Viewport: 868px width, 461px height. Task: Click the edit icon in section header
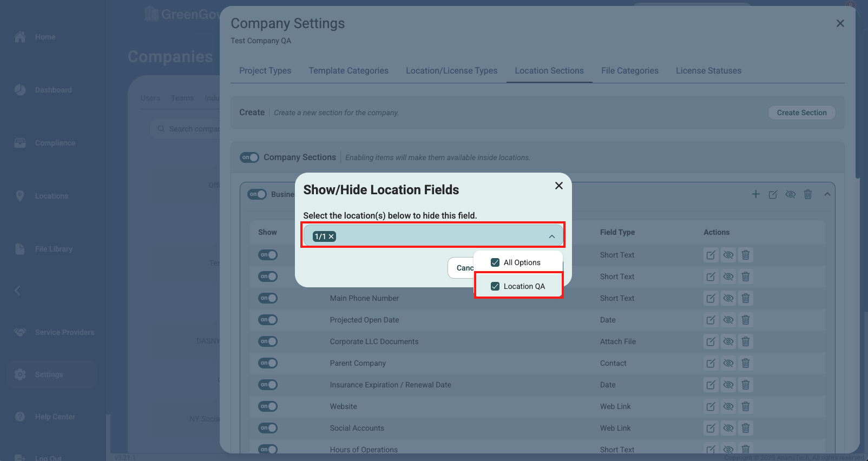773,194
